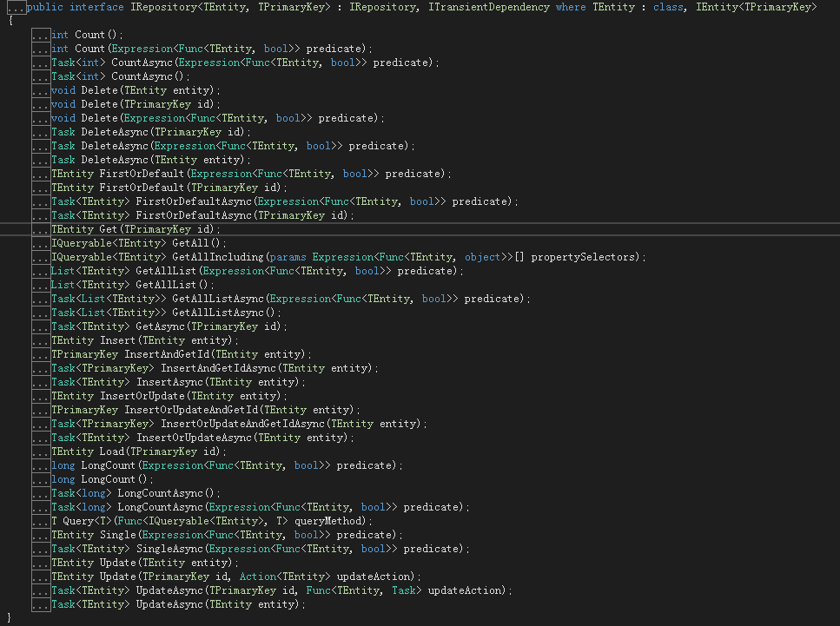Click the propertySelectors parameter
This screenshot has width=840, height=626.
582,258
